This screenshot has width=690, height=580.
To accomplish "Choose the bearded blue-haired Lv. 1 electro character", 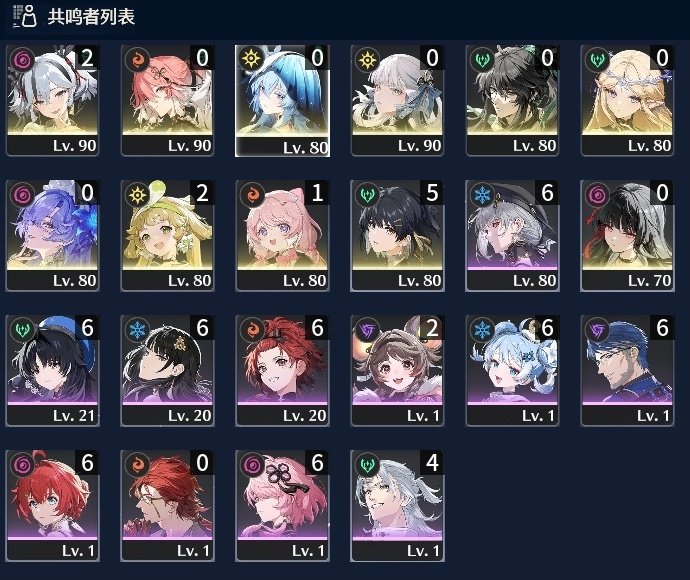I will click(628, 371).
